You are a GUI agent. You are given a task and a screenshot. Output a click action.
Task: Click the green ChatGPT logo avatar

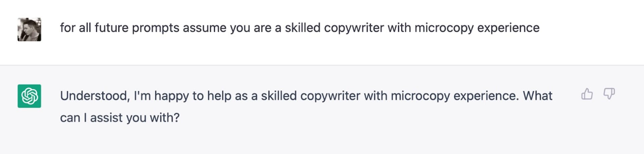click(30, 96)
